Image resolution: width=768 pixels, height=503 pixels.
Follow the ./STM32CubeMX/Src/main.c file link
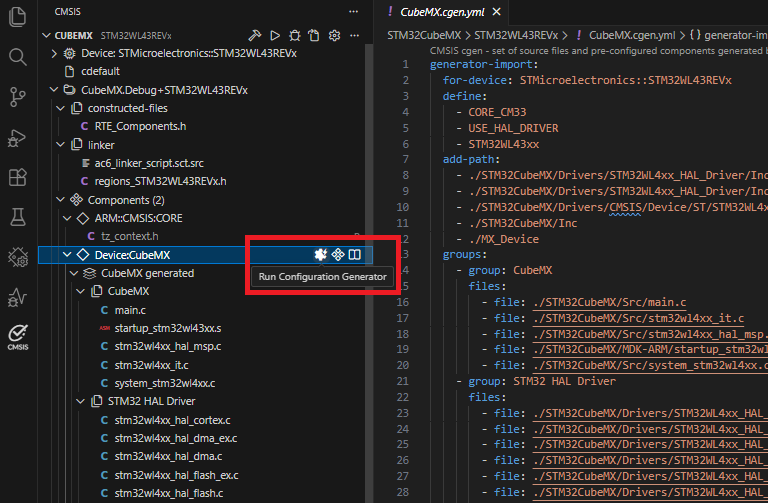point(610,302)
